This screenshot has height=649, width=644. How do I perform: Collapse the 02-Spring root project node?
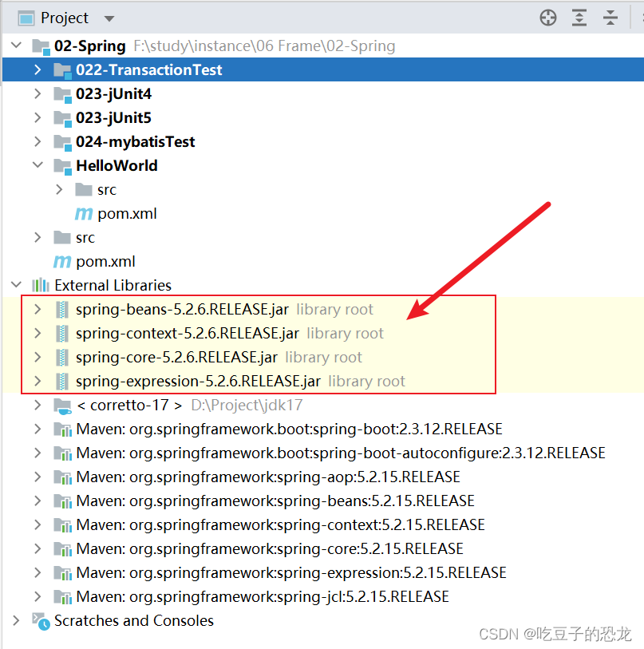coord(16,45)
